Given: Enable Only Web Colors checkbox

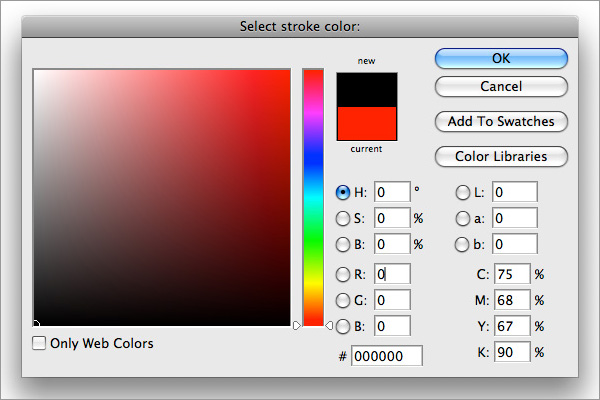Looking at the screenshot, I should point(39,343).
